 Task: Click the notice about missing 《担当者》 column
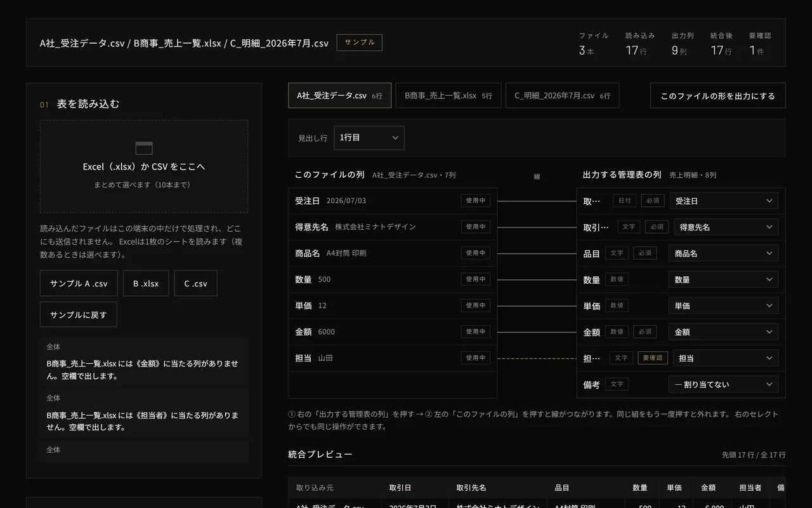click(144, 415)
